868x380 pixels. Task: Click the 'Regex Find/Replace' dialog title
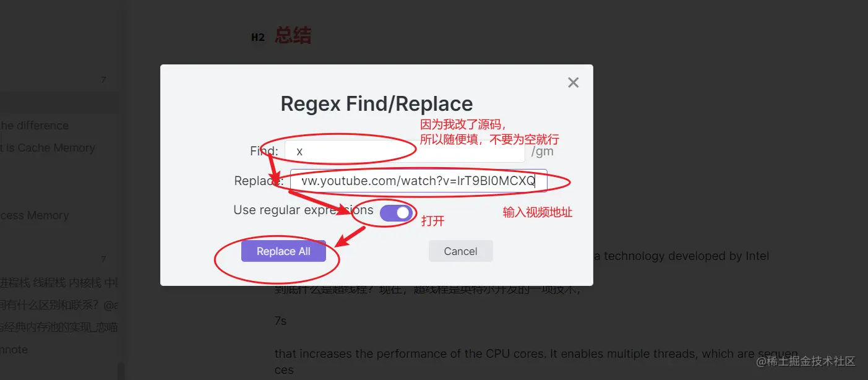377,103
